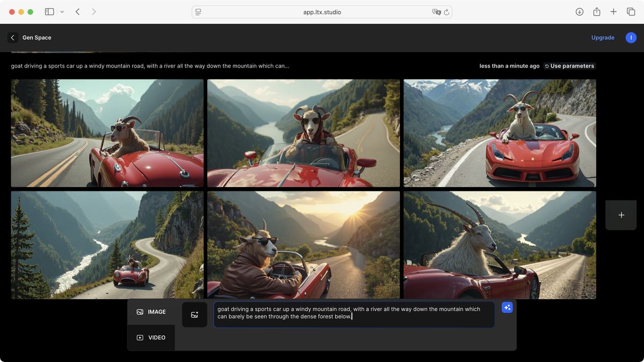This screenshot has width=644, height=362.
Task: Open the goat on red Ferrari thumbnail
Action: coord(500,133)
